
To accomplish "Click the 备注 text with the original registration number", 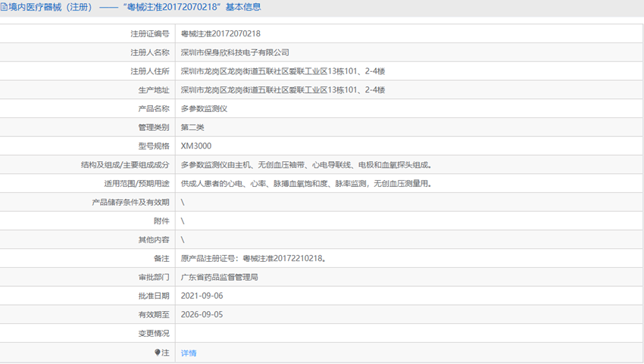I will (254, 259).
